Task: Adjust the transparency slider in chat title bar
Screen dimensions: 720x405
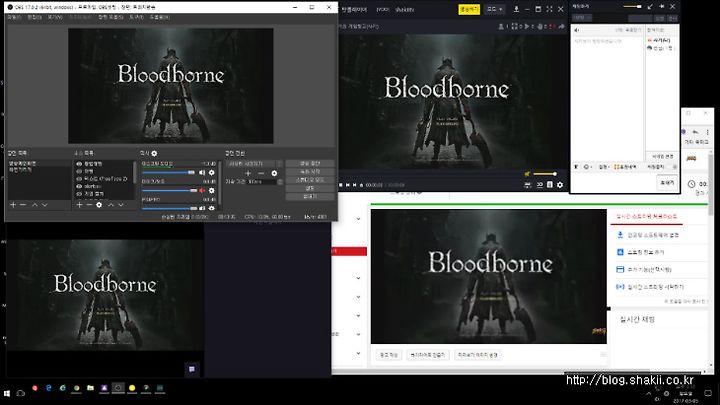Action: click(x=632, y=6)
